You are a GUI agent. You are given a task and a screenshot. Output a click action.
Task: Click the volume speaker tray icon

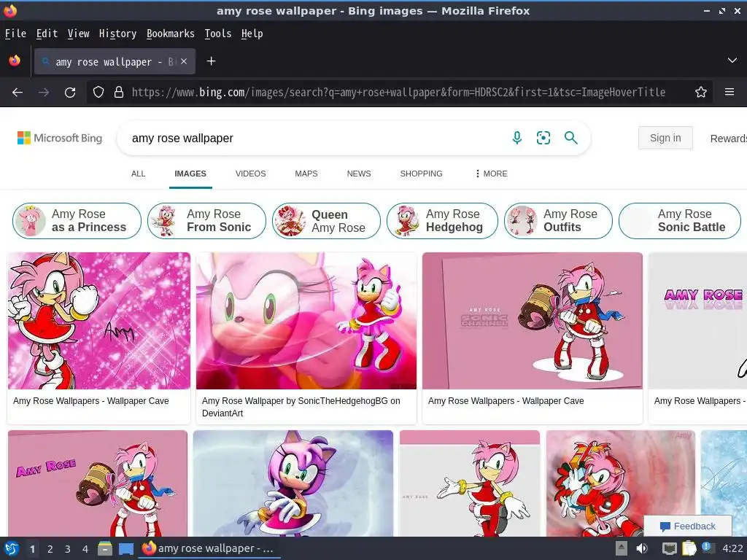tap(642, 548)
